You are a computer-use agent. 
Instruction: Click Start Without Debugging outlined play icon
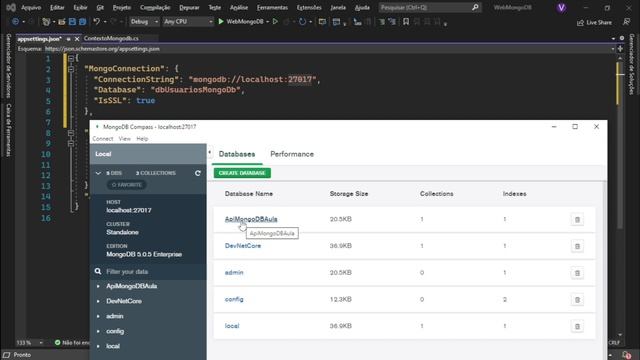pos(275,22)
